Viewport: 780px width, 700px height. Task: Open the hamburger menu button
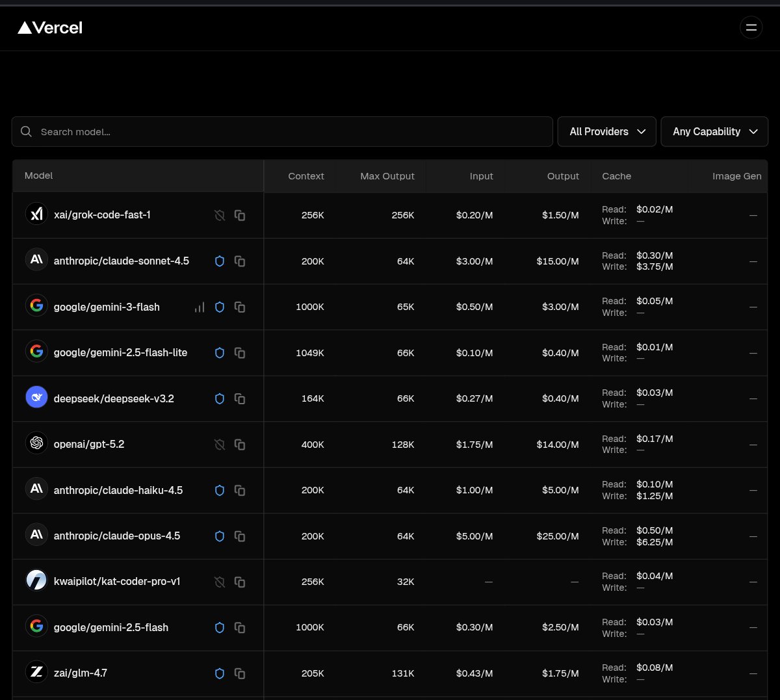pyautogui.click(x=751, y=27)
